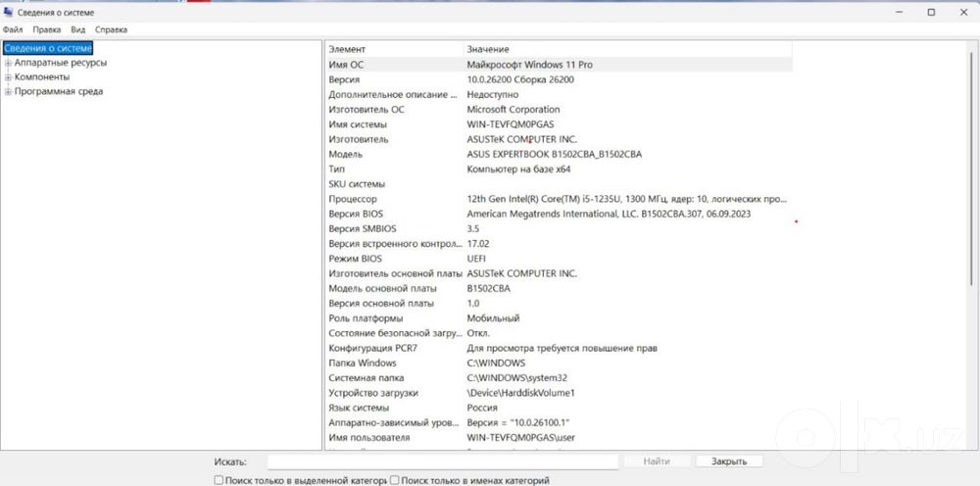Click the Искать search input field
The image size is (980, 486).
(443, 462)
